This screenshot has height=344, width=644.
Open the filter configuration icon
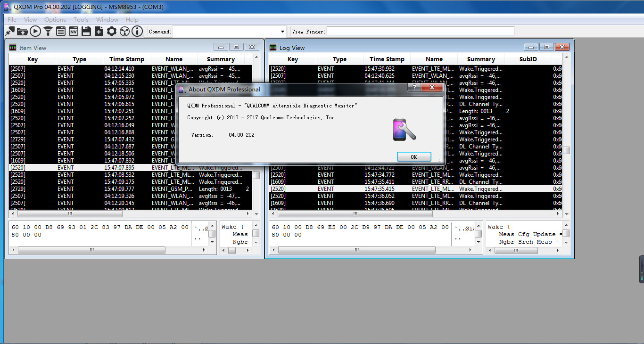(x=48, y=31)
